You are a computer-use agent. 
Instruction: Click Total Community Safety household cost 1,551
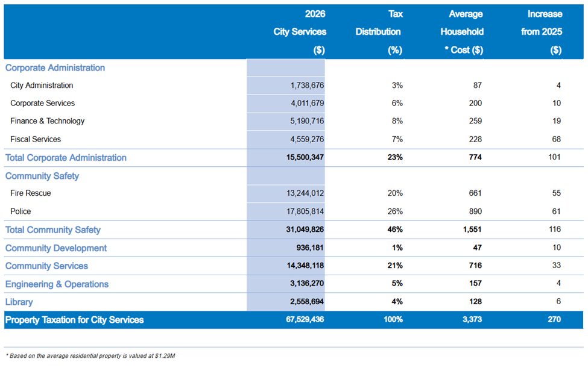(472, 229)
